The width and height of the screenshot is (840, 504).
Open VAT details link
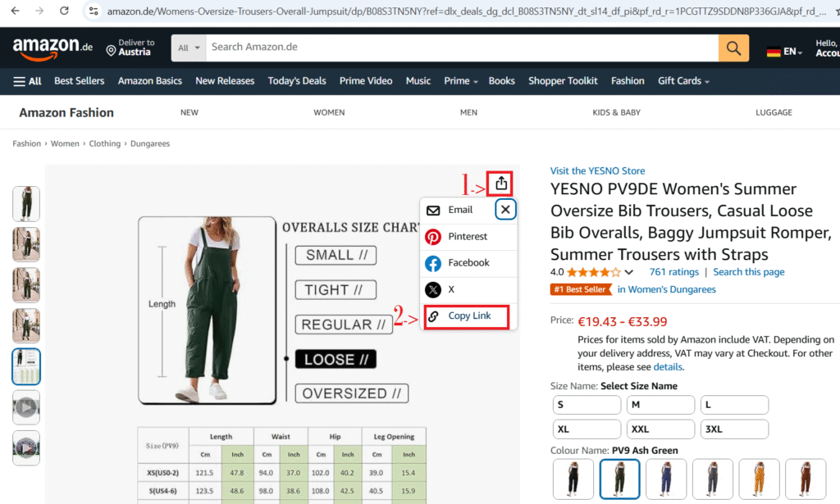coord(668,368)
